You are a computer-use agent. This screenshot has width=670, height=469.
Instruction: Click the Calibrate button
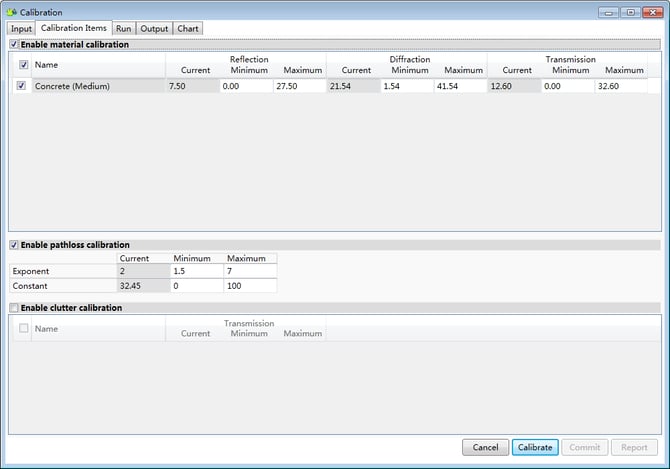click(535, 447)
